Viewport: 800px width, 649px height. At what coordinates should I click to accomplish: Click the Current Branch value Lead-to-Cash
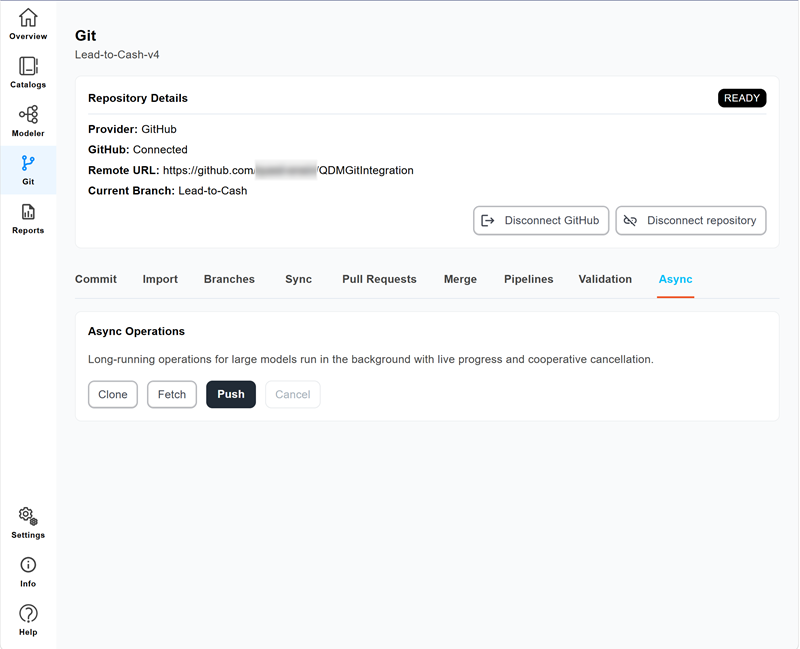pyautogui.click(x=213, y=191)
